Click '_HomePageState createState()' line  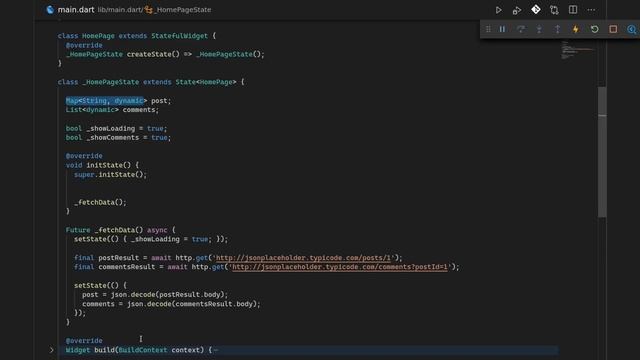165,54
